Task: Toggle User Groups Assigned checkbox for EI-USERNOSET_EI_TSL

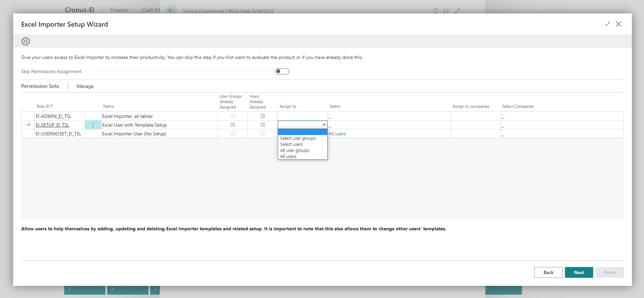Action: pyautogui.click(x=233, y=134)
